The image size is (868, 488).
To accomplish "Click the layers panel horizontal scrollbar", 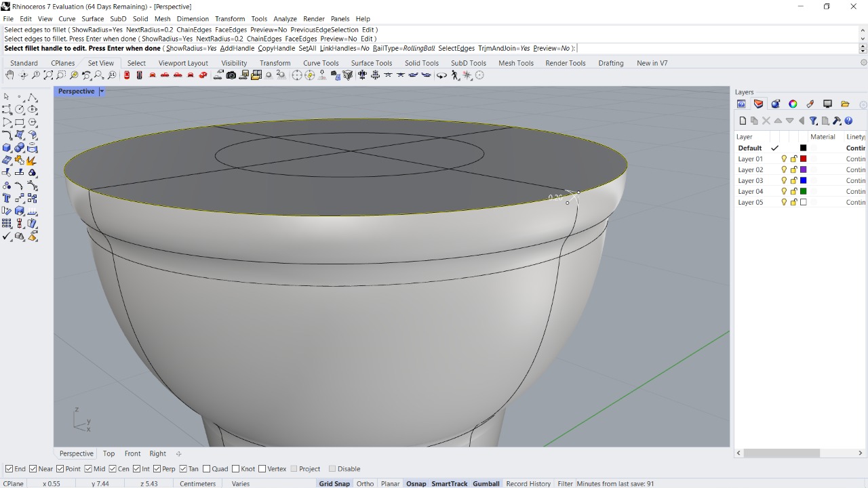I will (x=782, y=453).
